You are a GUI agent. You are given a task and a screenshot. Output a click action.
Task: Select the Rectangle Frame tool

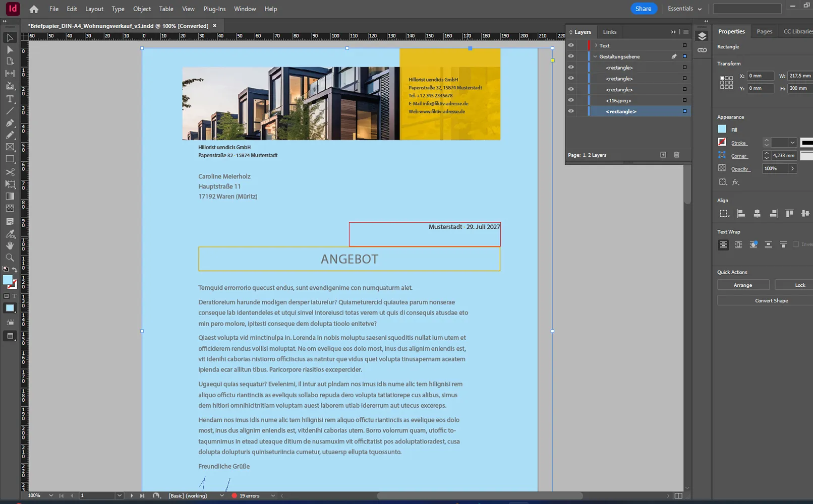10,147
